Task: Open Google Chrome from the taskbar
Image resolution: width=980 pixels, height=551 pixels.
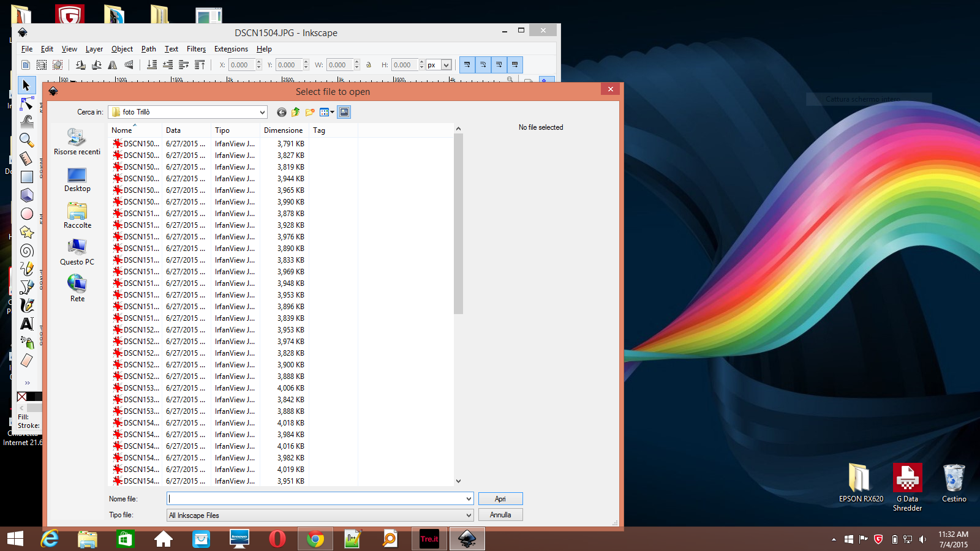Action: pyautogui.click(x=315, y=539)
